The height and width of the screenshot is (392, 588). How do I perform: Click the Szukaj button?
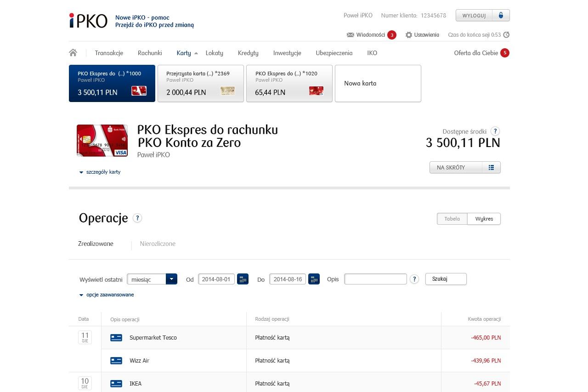pyautogui.click(x=446, y=279)
